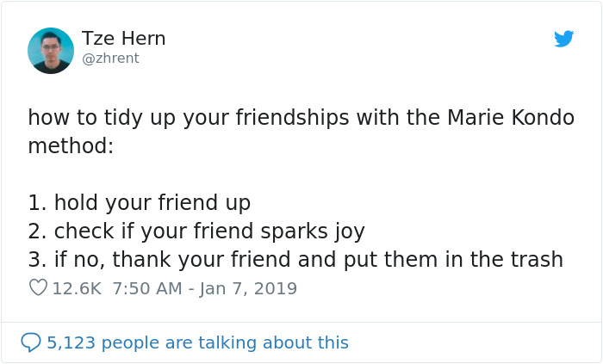Open Tze Hern's profile picture
The image size is (603, 364).
coord(50,51)
